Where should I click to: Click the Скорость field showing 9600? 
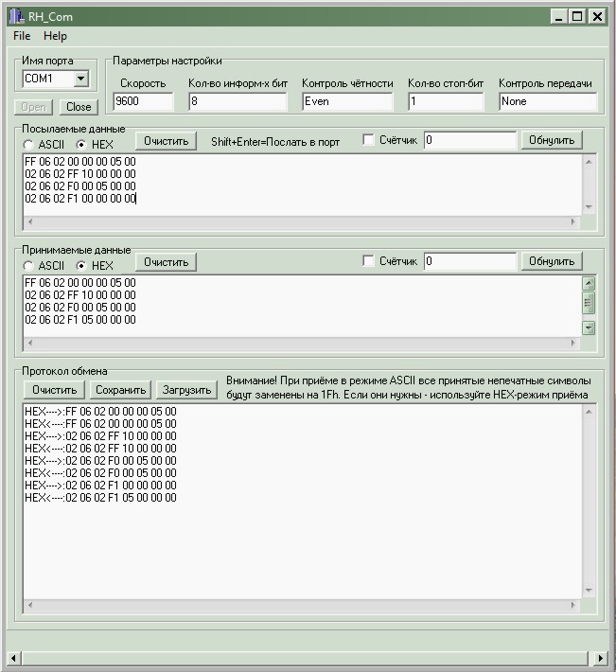coord(143,101)
